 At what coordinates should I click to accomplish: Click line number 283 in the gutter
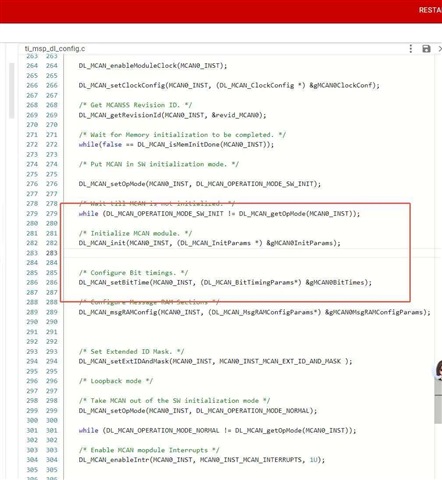point(52,253)
